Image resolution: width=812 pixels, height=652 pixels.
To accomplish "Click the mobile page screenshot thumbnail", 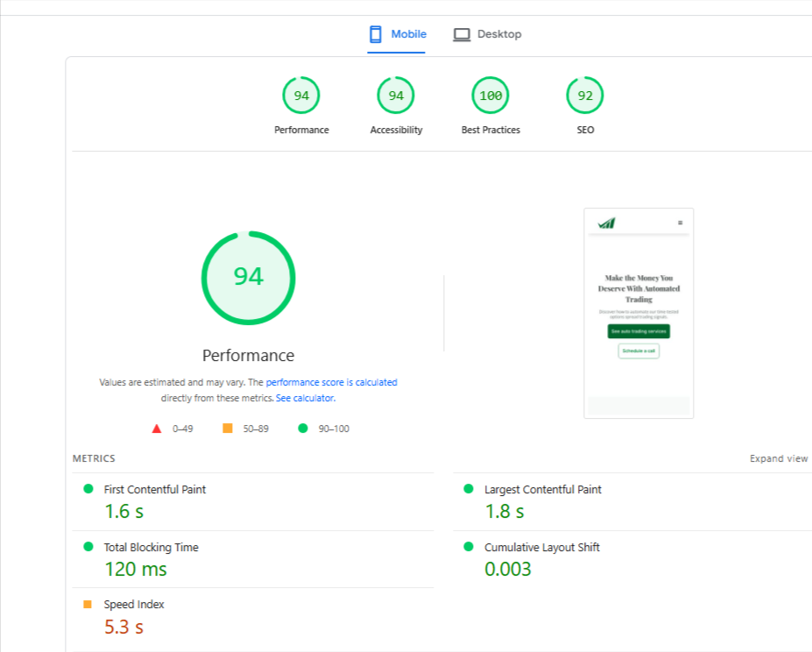I will click(639, 313).
